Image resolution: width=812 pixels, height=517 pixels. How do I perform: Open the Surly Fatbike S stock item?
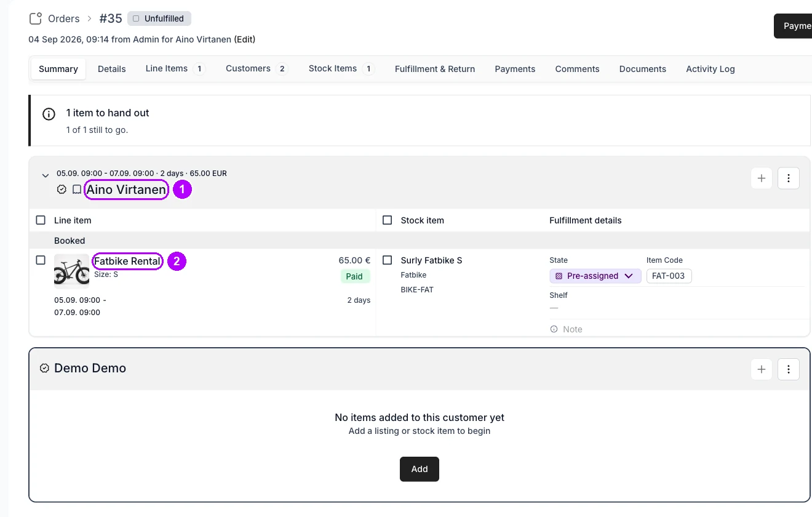pyautogui.click(x=431, y=260)
